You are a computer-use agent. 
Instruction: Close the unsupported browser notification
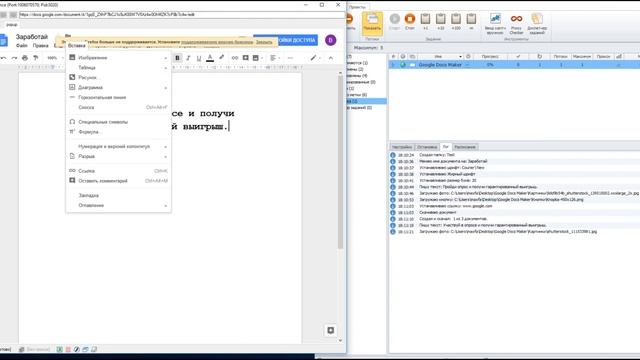point(264,42)
